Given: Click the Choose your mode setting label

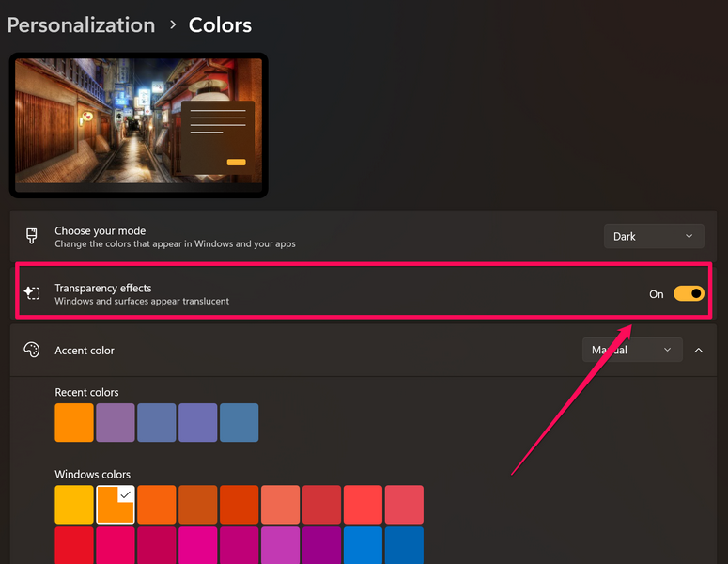Looking at the screenshot, I should 101,230.
